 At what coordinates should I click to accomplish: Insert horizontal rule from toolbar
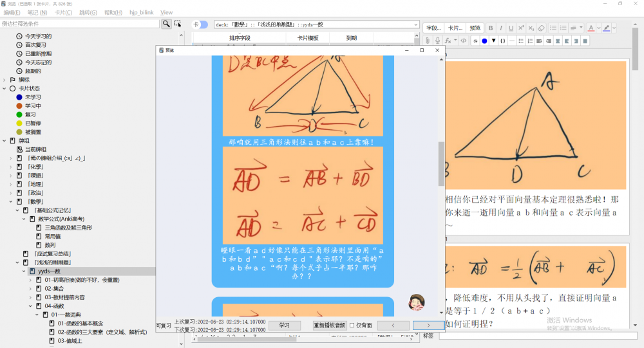coord(512,41)
